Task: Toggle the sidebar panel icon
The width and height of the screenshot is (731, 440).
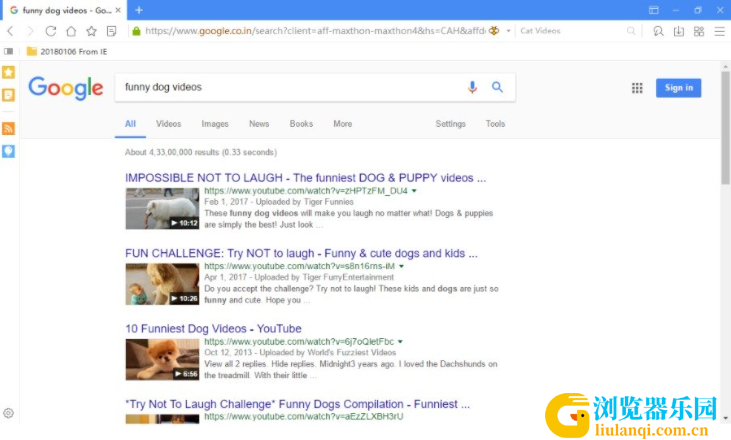Action: click(x=8, y=51)
